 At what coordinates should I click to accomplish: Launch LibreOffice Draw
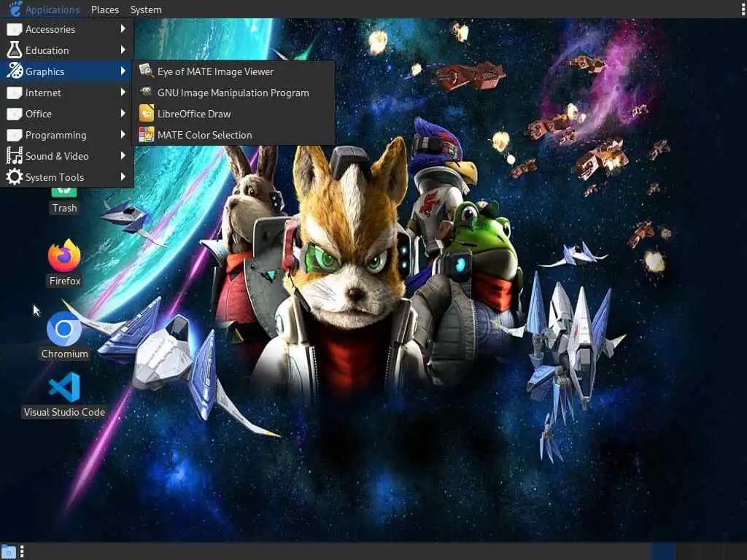click(x=233, y=113)
